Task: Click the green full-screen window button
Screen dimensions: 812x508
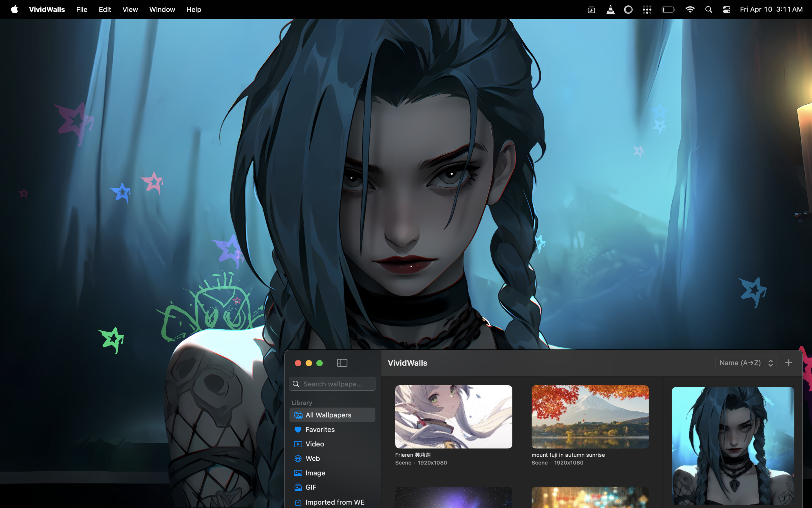Action: [319, 363]
